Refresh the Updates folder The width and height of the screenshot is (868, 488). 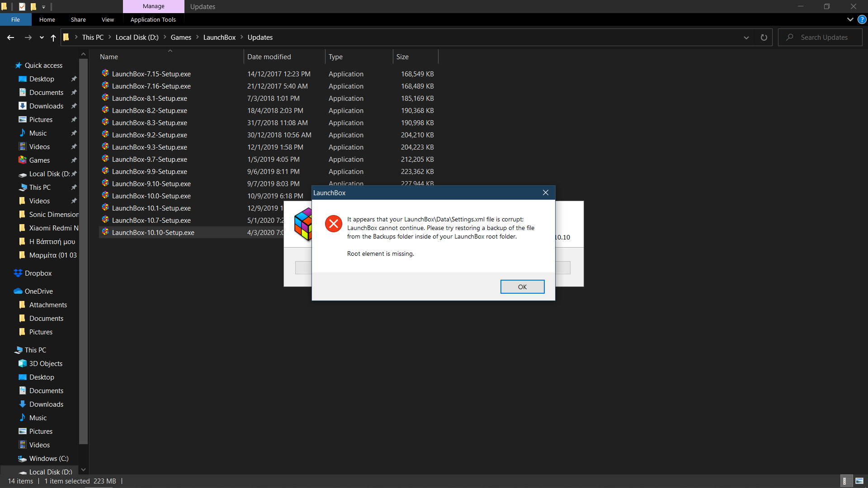point(764,38)
